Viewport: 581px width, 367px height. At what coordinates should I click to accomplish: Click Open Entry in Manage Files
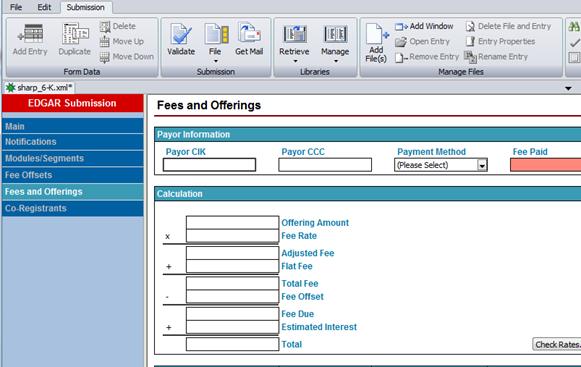[422, 42]
